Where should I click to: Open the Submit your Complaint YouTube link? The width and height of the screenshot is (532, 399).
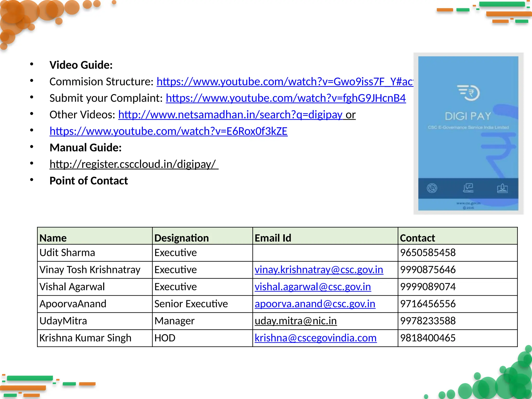pos(286,98)
